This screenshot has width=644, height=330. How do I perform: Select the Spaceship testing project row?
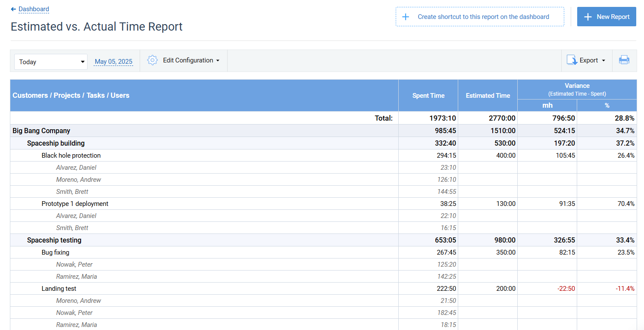click(323, 240)
